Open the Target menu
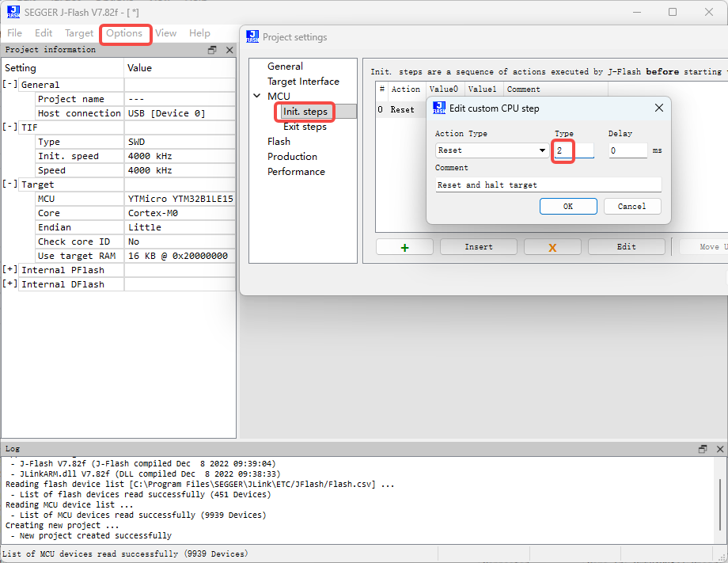The height and width of the screenshot is (563, 728). (79, 33)
